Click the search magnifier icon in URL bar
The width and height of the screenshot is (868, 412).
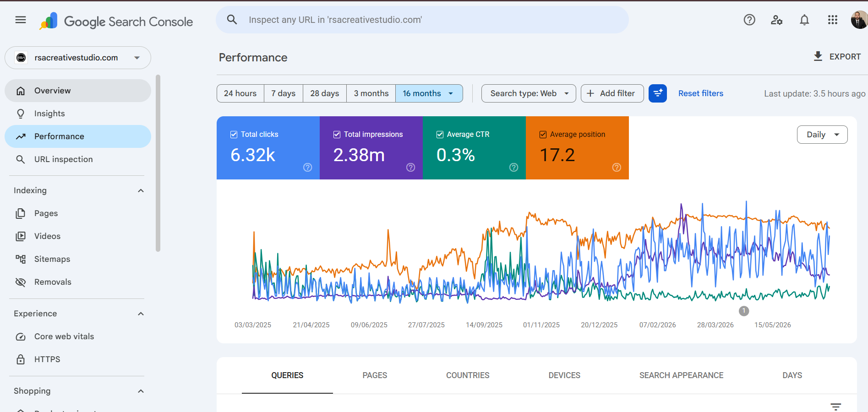pyautogui.click(x=232, y=20)
